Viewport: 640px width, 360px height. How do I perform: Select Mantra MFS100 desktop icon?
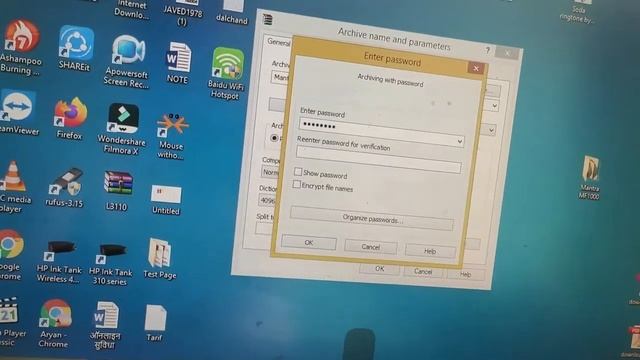pos(589,177)
